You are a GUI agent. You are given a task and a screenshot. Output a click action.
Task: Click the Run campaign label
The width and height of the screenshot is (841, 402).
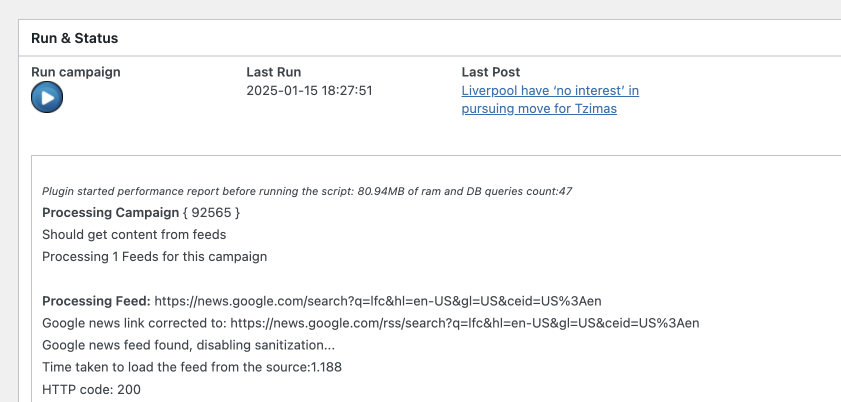pos(76,72)
